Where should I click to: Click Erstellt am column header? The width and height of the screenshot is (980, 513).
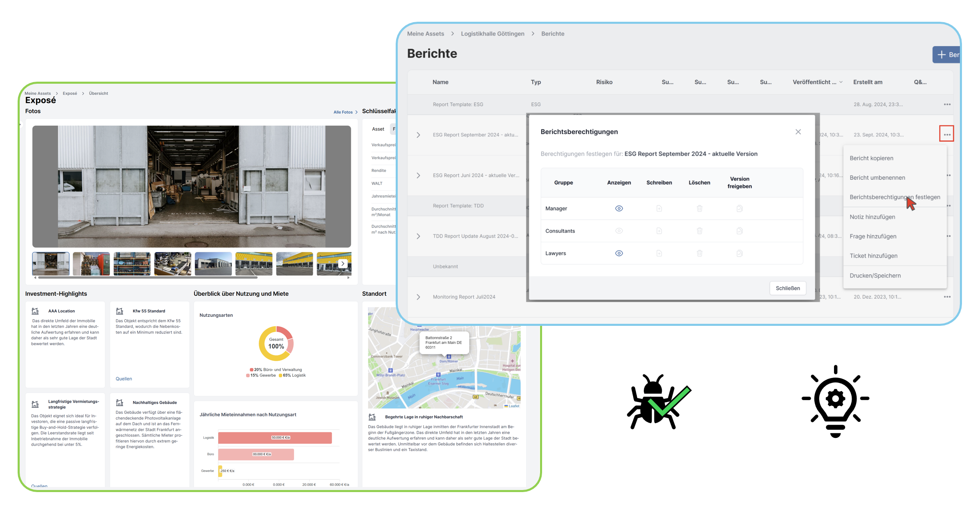click(868, 82)
